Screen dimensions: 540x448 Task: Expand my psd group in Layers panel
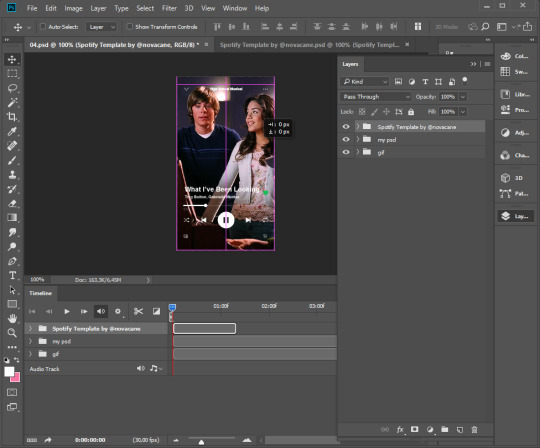[358, 139]
